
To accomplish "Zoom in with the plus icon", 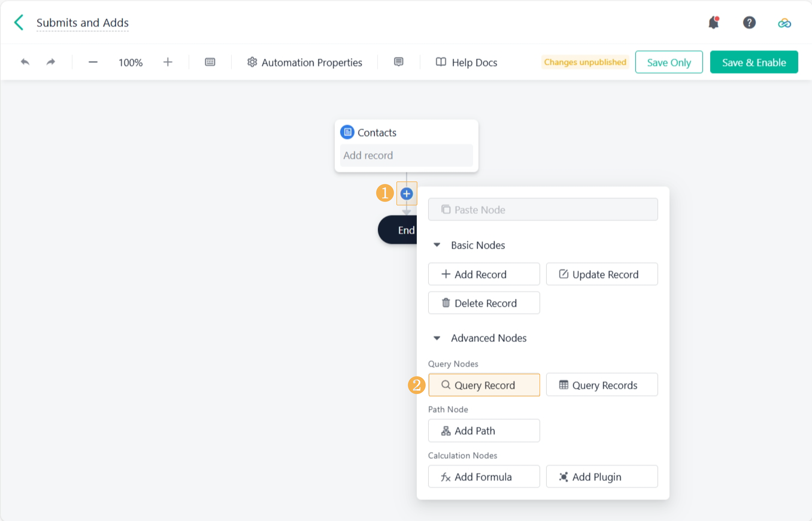I will tap(168, 62).
